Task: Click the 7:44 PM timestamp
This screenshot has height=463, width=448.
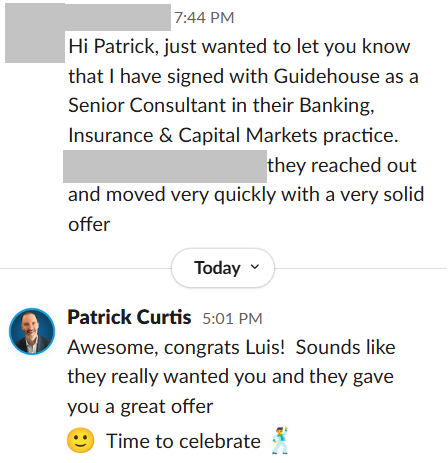Action: click(204, 18)
